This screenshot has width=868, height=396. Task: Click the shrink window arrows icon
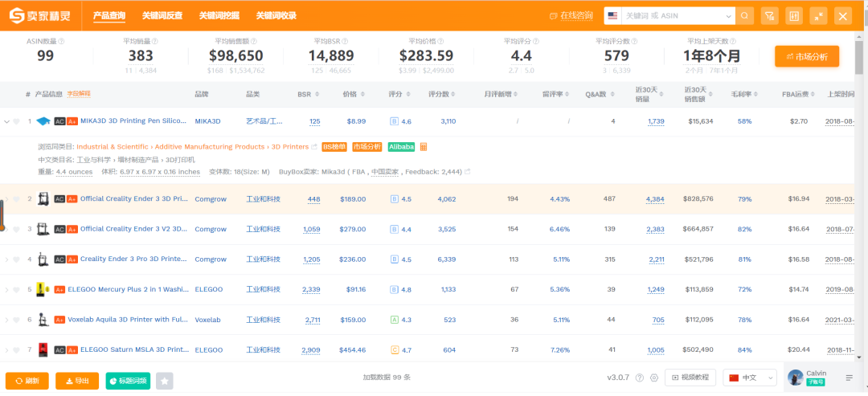818,16
